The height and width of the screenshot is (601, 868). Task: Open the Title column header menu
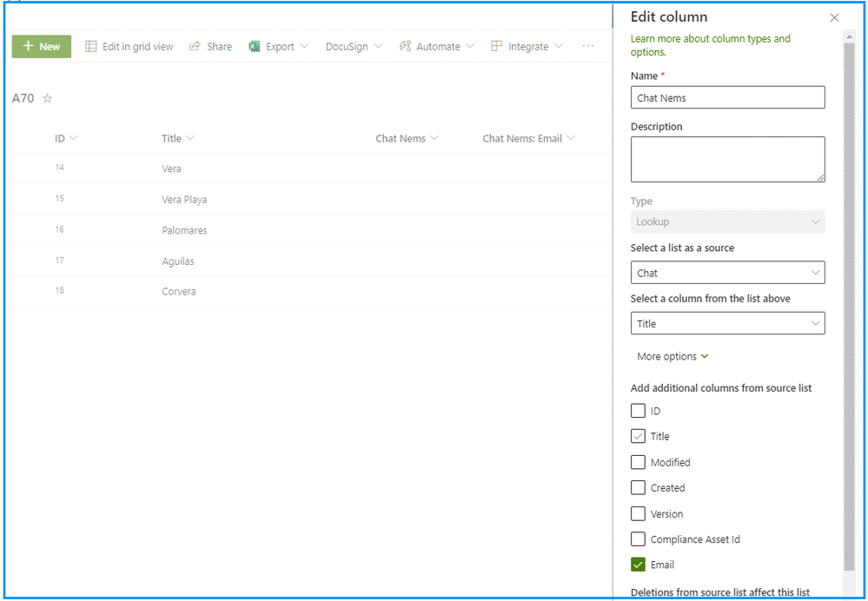point(178,138)
